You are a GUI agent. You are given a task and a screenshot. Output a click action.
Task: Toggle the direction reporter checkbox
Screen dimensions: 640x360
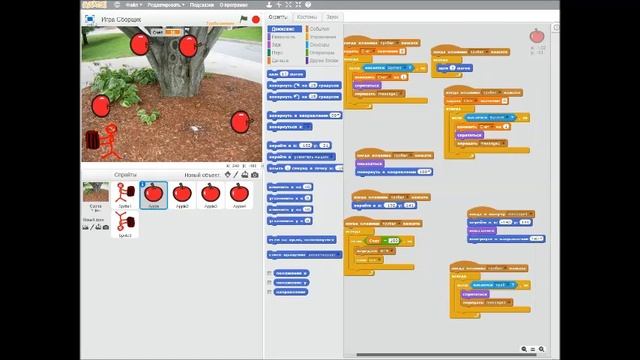point(269,292)
